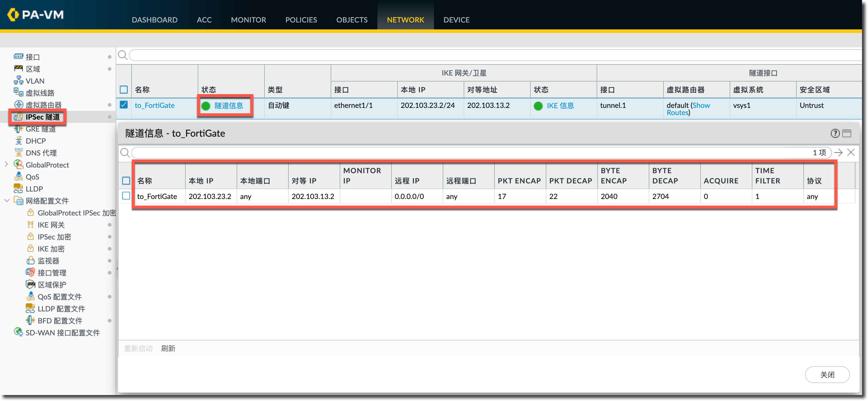Click the 重新启动 restart button
The width and height of the screenshot is (868, 401).
[138, 348]
